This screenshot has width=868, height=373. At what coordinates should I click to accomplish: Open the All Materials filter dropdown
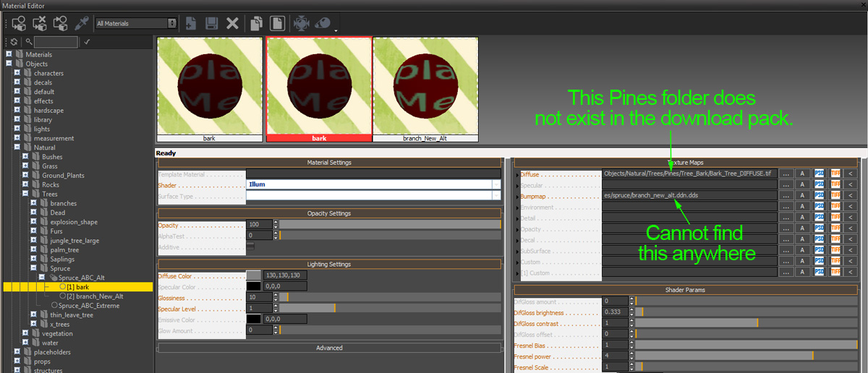pos(138,23)
